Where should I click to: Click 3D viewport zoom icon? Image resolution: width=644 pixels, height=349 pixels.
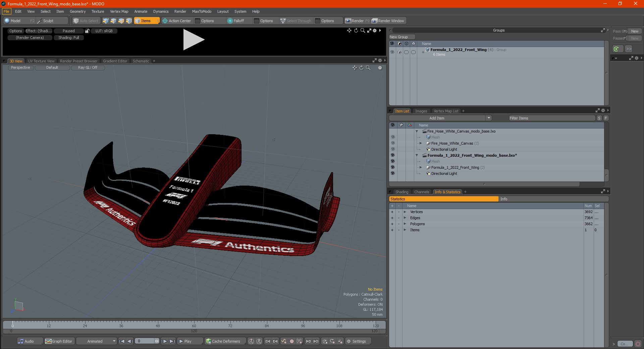368,68
